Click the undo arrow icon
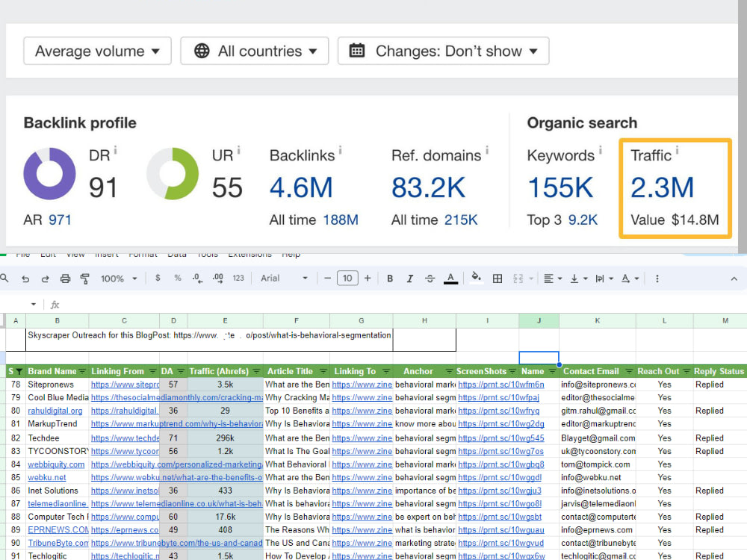The height and width of the screenshot is (560, 747). coord(25,279)
